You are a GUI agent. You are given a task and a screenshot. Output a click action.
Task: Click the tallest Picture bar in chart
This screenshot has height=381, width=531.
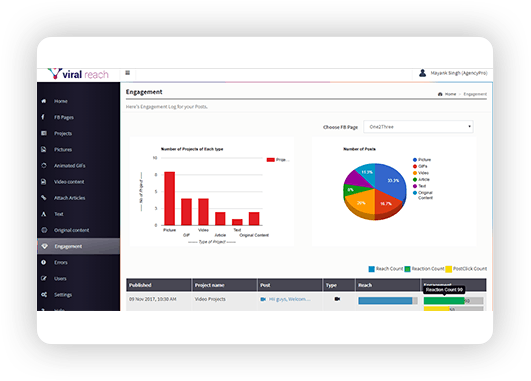(x=170, y=198)
